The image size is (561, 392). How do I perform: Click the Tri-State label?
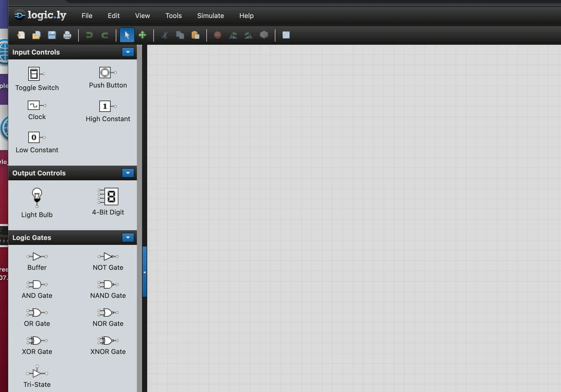pos(37,385)
